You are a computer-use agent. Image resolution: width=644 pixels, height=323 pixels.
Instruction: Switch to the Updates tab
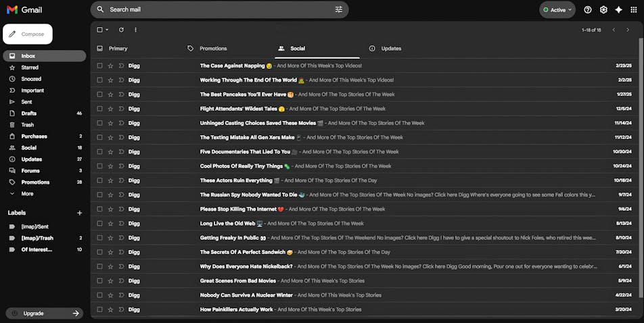[x=391, y=49]
